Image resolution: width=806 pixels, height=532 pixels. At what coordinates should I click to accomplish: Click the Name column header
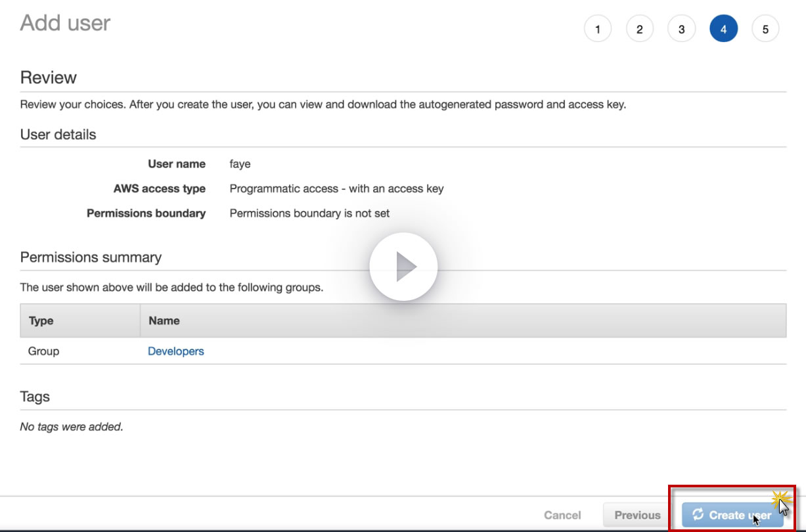tap(164, 321)
